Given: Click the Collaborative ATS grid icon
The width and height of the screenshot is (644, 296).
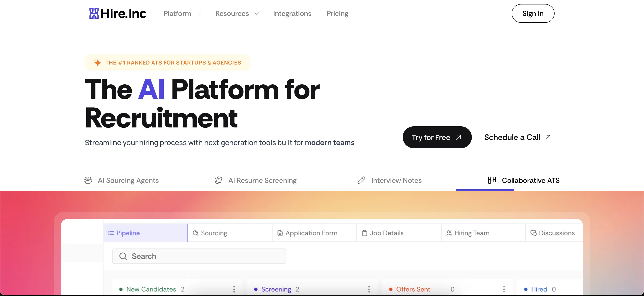Looking at the screenshot, I should [491, 180].
